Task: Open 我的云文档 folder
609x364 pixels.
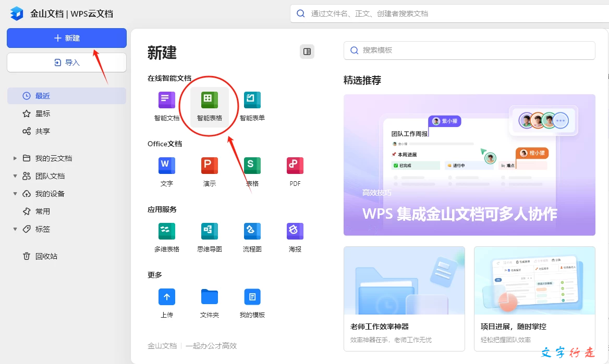Action: point(54,158)
